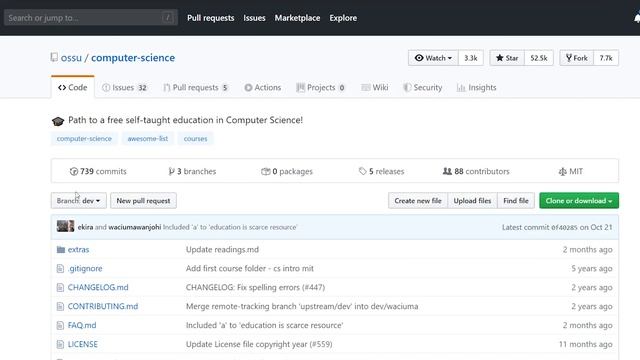Click Issues in top navigation
Screen dimensions: 640x360
pyautogui.click(x=254, y=18)
